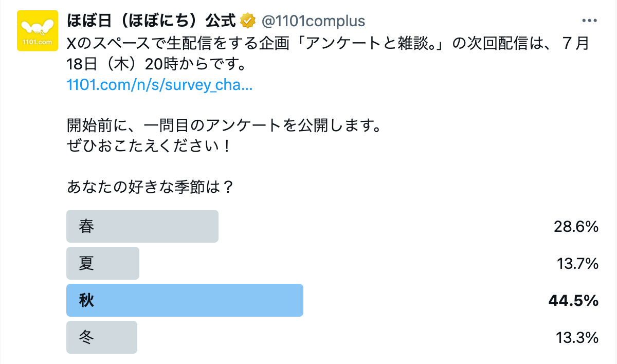
Task: Select the 冬 poll option
Action: pos(102,337)
